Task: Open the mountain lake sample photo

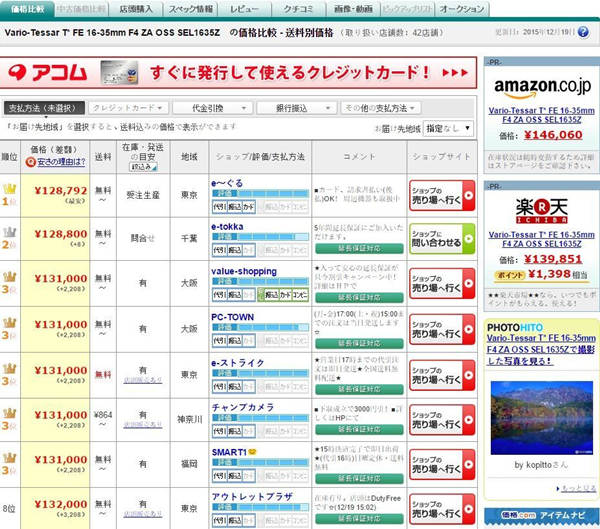Action: point(541,418)
